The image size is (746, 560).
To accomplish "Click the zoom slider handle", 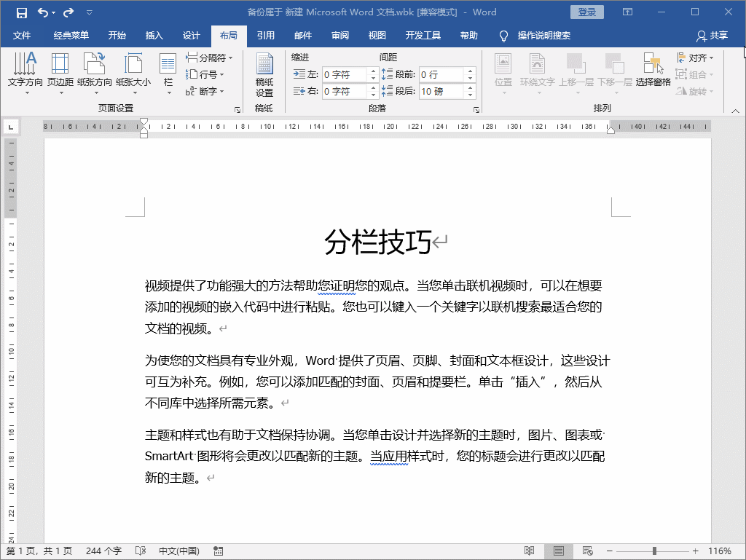I will point(655,551).
